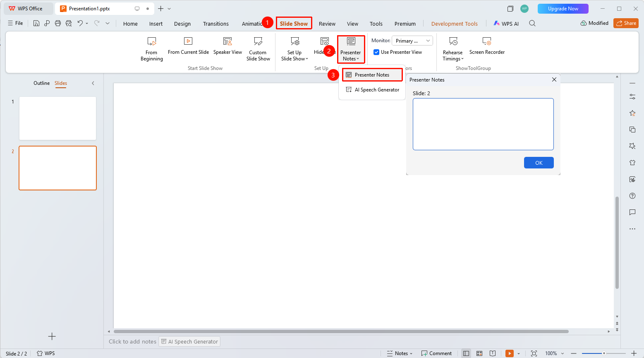Uncheck Use Presenter View
Image resolution: width=644 pixels, height=358 pixels.
tap(376, 52)
